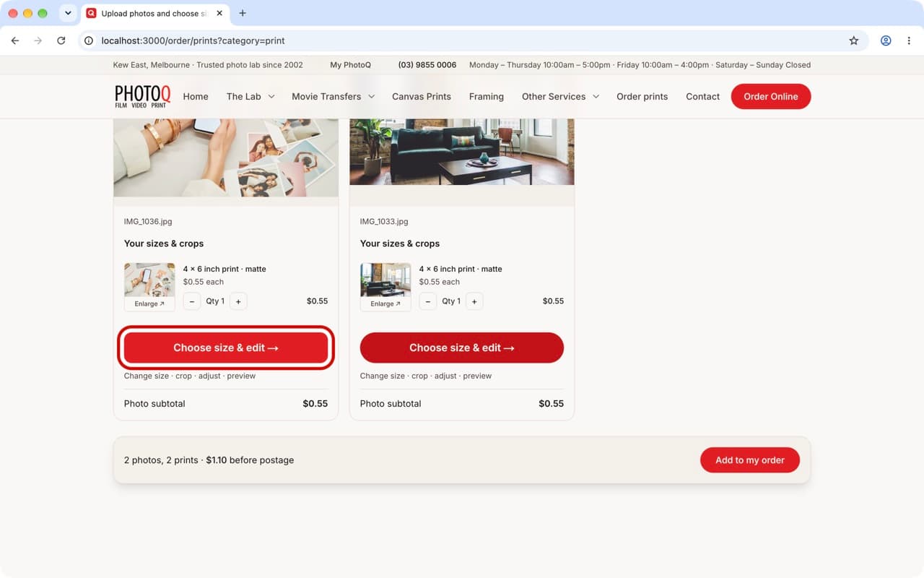Expand the Movie Transfers menu
Viewport: 924px width, 578px height.
click(x=334, y=96)
